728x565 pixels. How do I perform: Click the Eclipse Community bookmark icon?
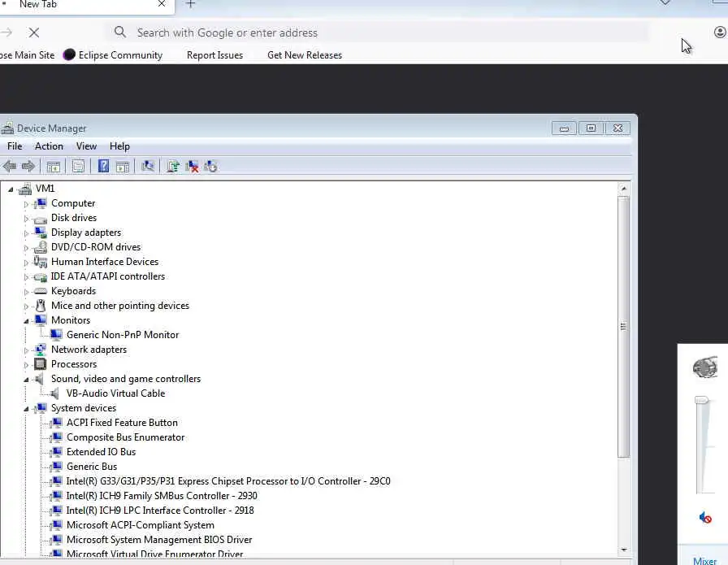[69, 54]
